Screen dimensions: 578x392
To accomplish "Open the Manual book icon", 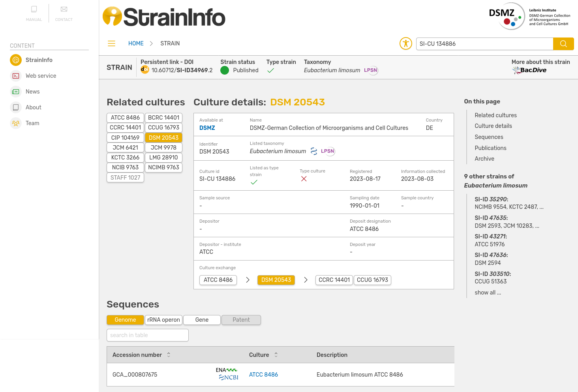I will coord(34,9).
